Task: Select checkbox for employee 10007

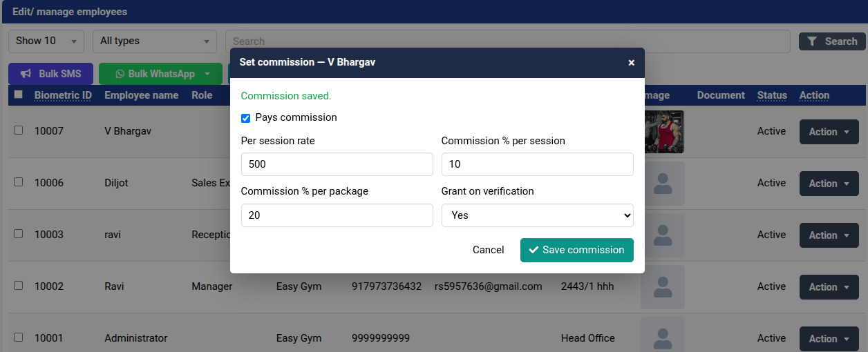Action: pos(19,130)
